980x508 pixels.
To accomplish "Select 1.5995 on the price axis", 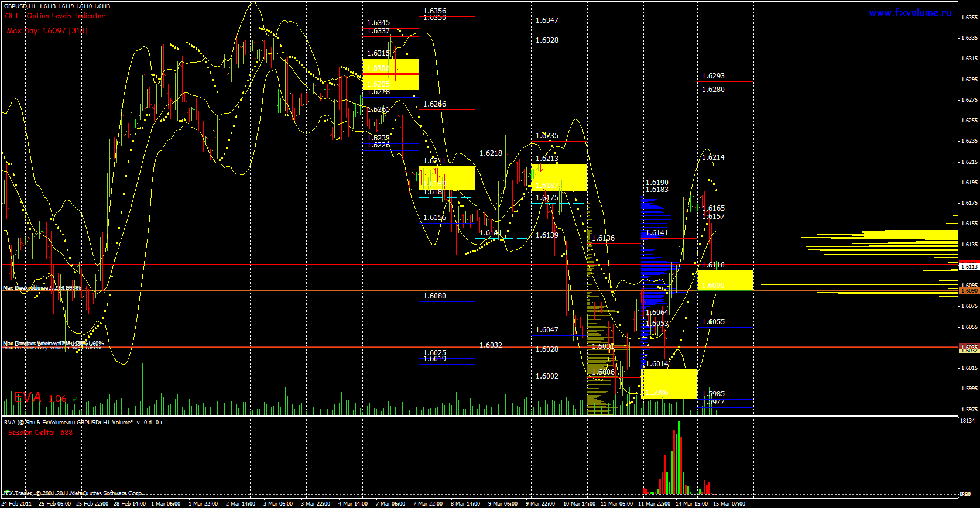I will [969, 389].
